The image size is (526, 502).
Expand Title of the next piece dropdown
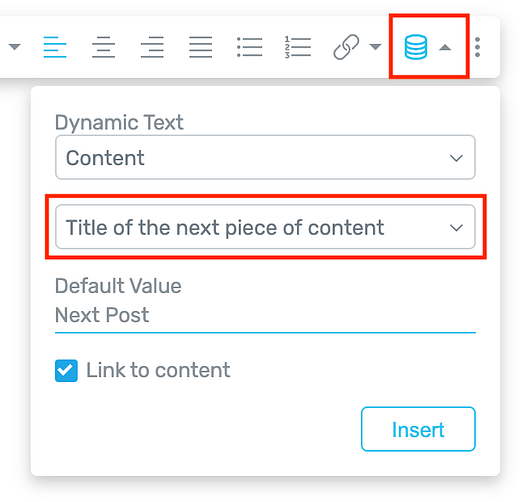tap(265, 227)
